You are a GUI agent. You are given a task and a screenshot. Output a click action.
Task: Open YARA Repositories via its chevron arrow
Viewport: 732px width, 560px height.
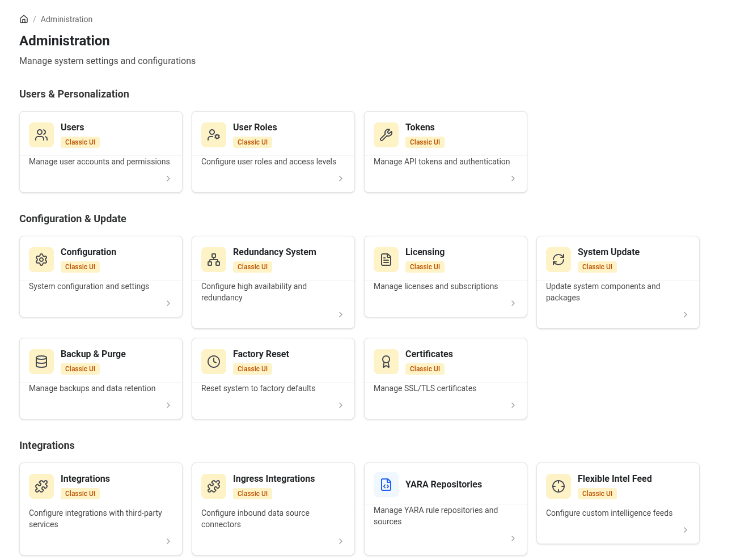(513, 538)
